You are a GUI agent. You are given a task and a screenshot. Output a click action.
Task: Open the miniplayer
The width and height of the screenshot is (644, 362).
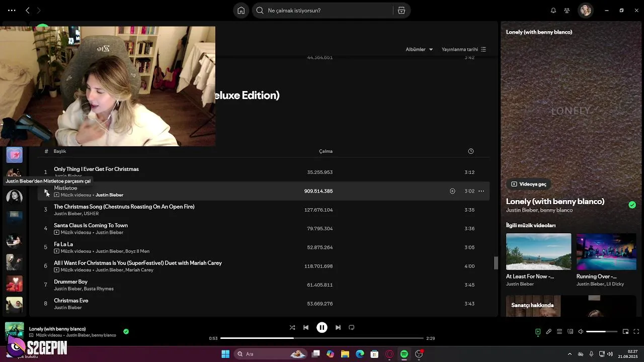(626, 332)
